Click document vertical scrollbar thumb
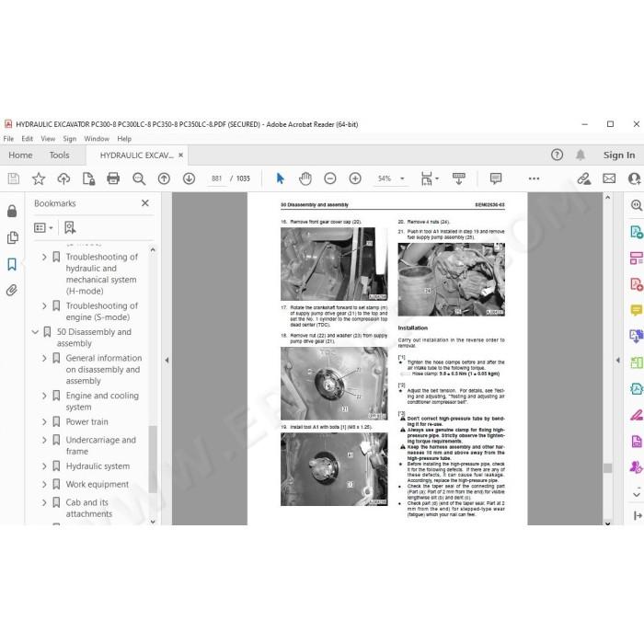644x644 pixels. pyautogui.click(x=607, y=468)
